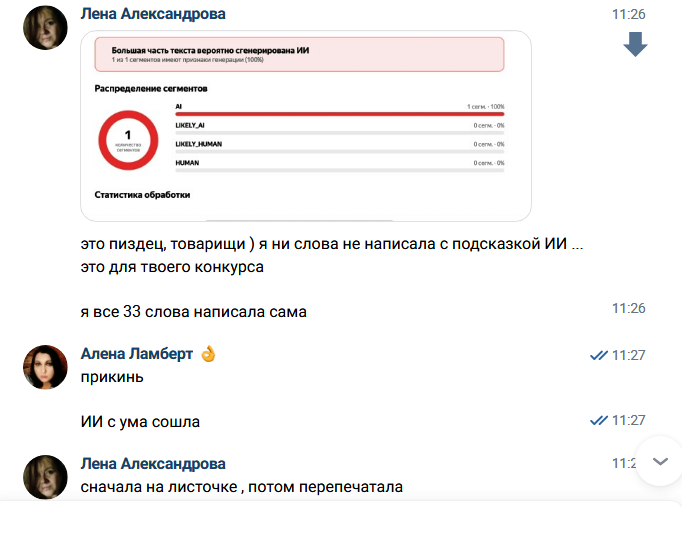Open Алена Ламберт's profile avatar
The image size is (696, 540).
coord(45,367)
